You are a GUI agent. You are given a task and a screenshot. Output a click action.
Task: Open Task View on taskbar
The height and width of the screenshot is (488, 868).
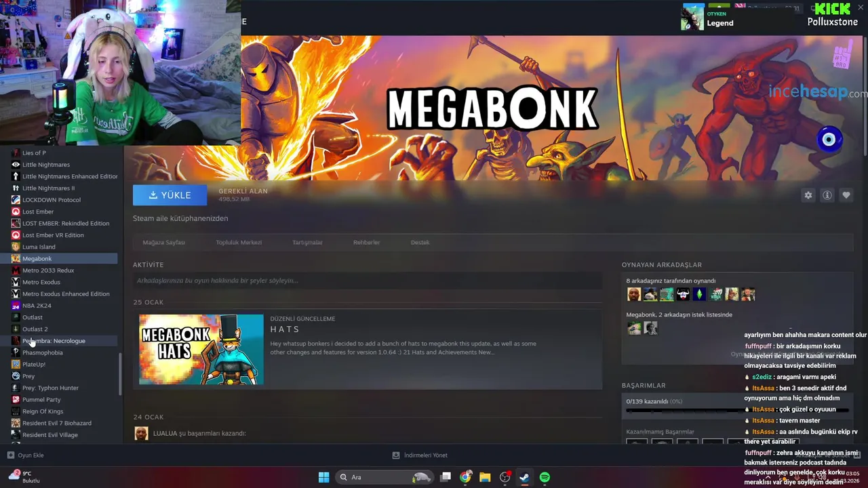click(446, 477)
